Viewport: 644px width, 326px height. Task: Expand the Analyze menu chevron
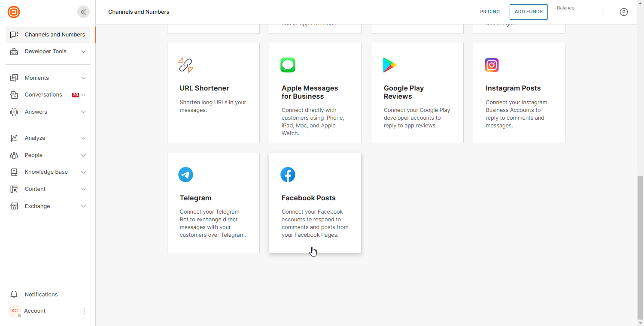pyautogui.click(x=84, y=138)
